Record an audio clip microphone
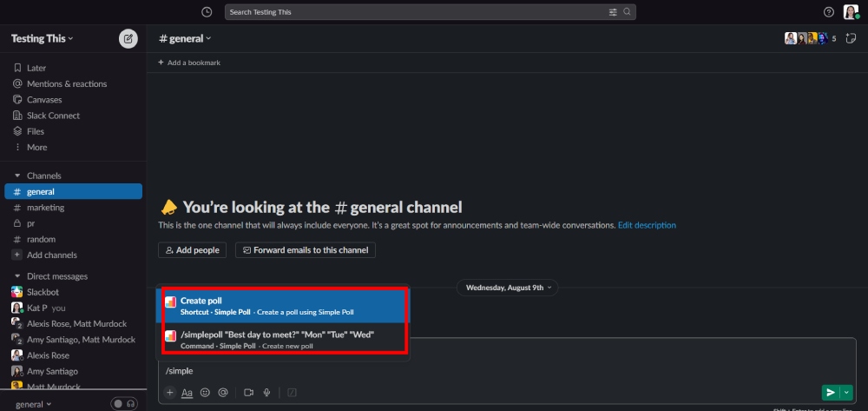Viewport: 868px width, 411px height. pyautogui.click(x=266, y=392)
